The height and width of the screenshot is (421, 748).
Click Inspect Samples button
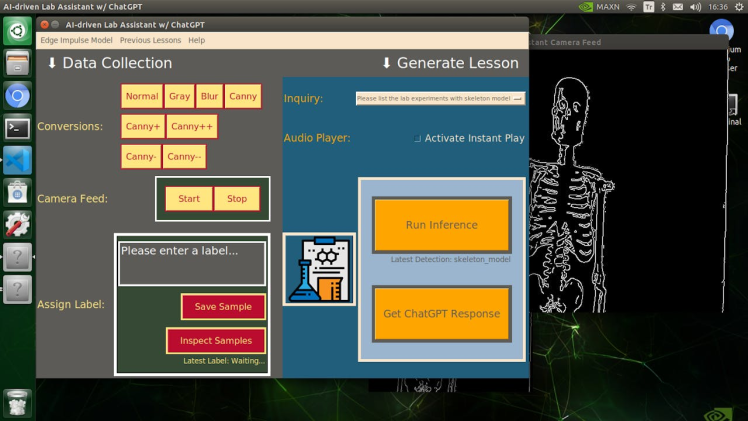pyautogui.click(x=216, y=340)
